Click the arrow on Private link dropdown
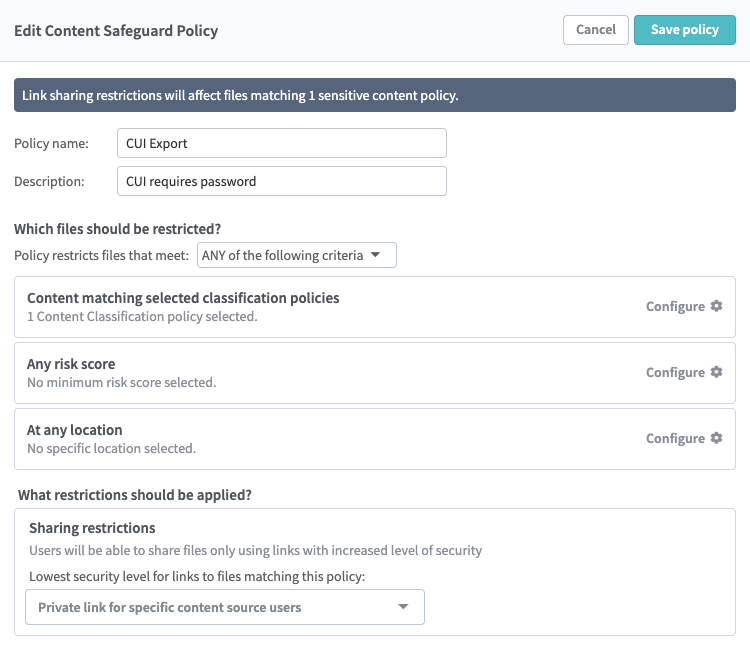 coord(403,607)
